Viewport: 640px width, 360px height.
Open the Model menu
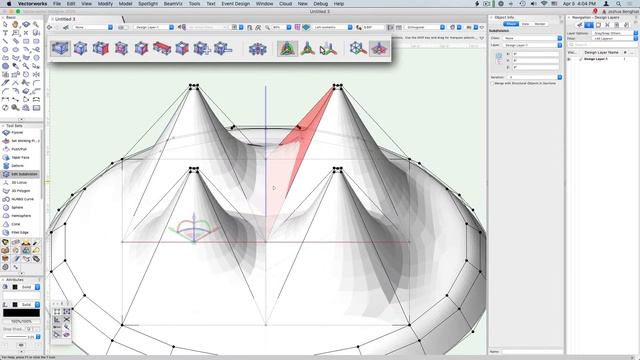[x=125, y=4]
